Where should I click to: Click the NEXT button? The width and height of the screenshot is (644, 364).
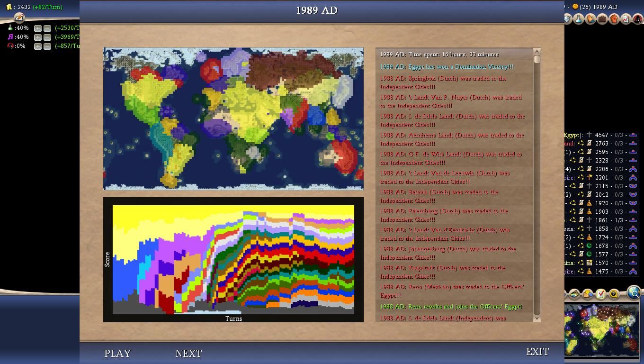(188, 353)
